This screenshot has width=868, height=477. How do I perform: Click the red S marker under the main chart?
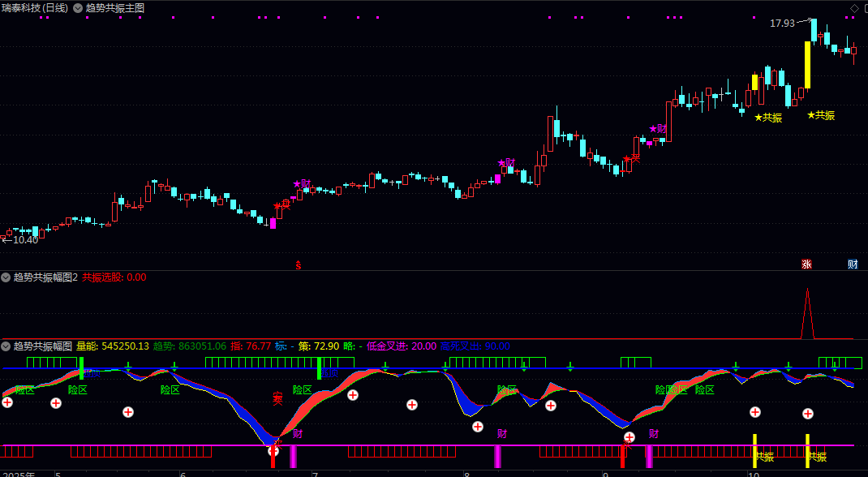(x=299, y=265)
